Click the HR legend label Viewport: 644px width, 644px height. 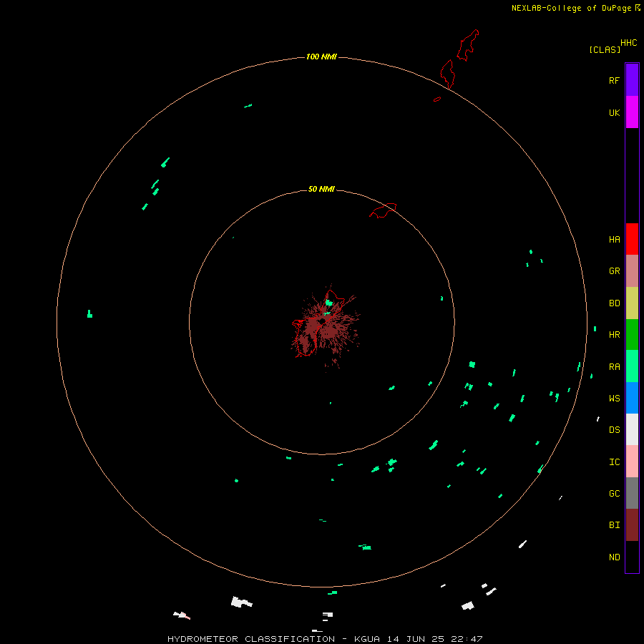tap(614, 335)
